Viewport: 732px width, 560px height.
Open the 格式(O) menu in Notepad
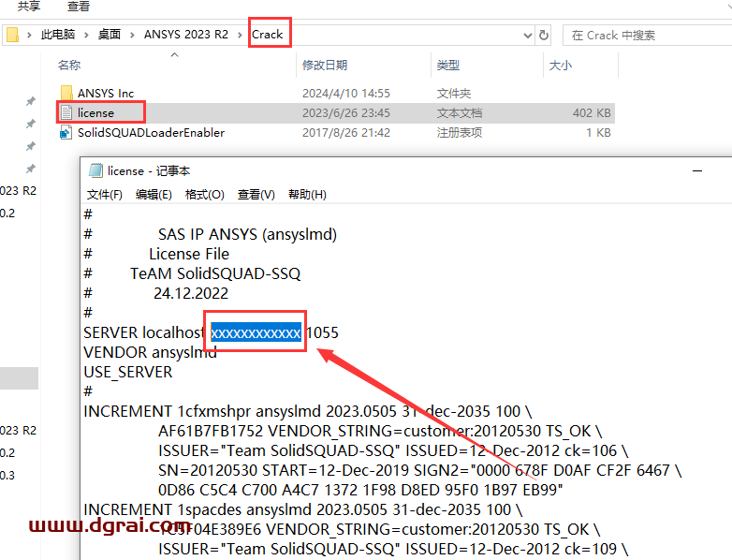[204, 194]
